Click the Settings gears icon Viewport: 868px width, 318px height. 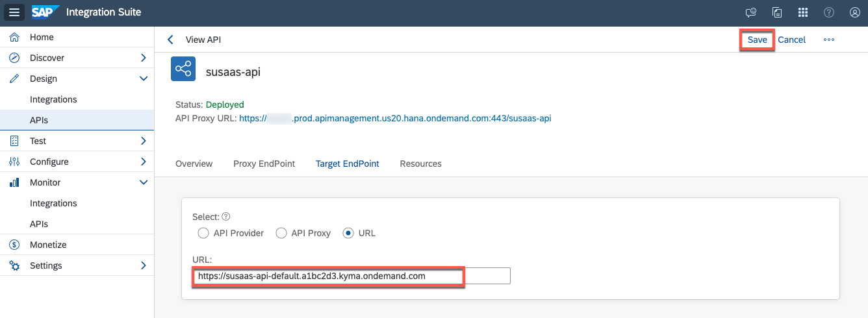tap(14, 265)
